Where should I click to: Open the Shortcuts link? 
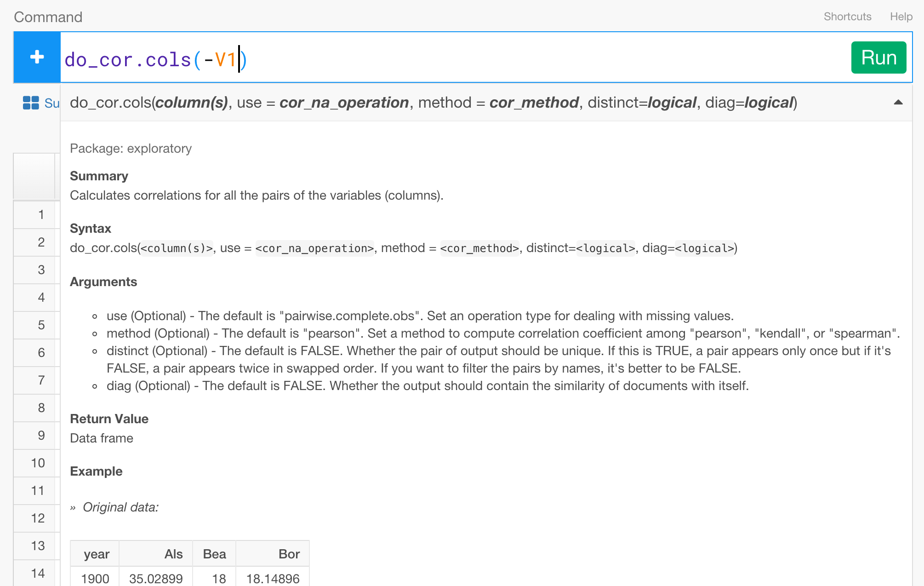847,17
